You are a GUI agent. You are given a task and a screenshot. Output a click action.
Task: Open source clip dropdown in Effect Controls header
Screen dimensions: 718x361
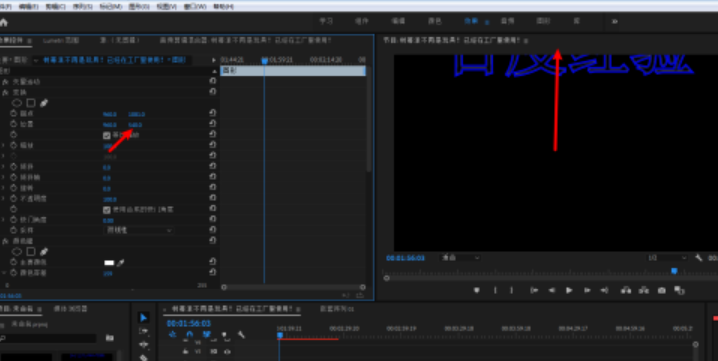pyautogui.click(x=36, y=60)
